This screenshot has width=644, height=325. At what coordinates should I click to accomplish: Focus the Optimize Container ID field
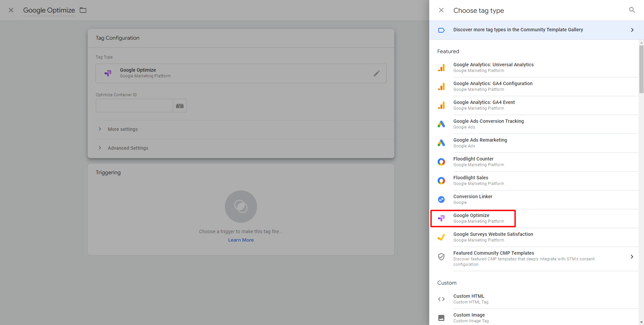(134, 106)
